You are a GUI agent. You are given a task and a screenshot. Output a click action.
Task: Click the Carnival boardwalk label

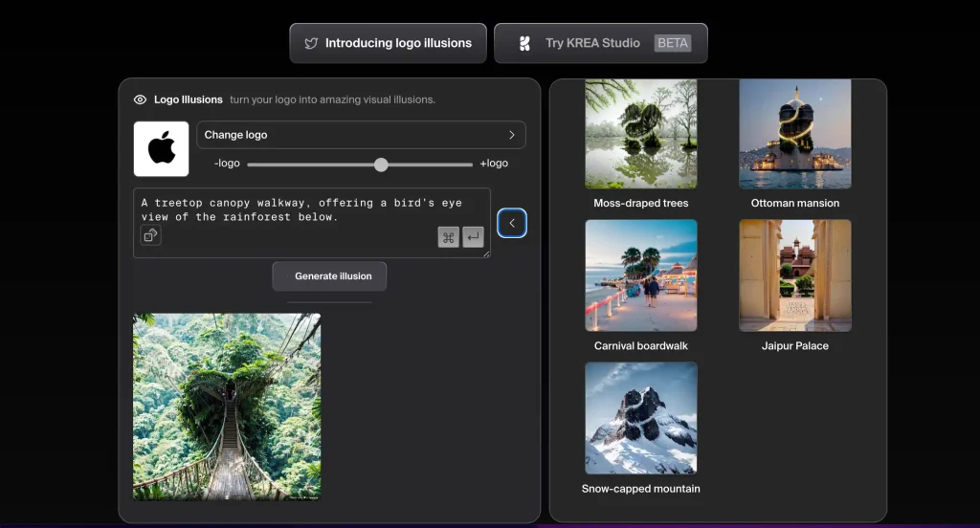click(x=640, y=346)
